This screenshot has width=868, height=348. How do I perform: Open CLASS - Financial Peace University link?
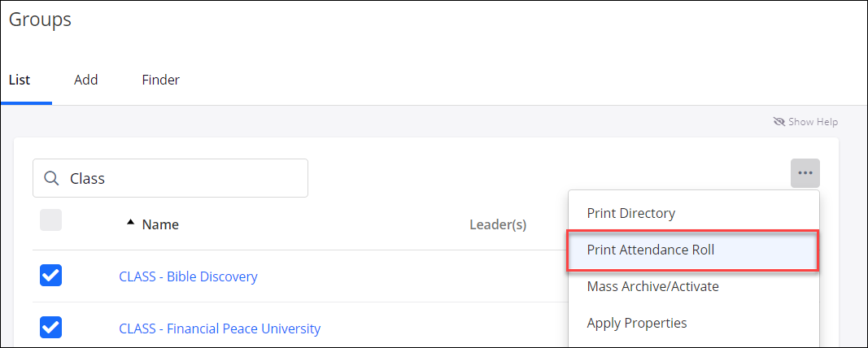coord(220,328)
